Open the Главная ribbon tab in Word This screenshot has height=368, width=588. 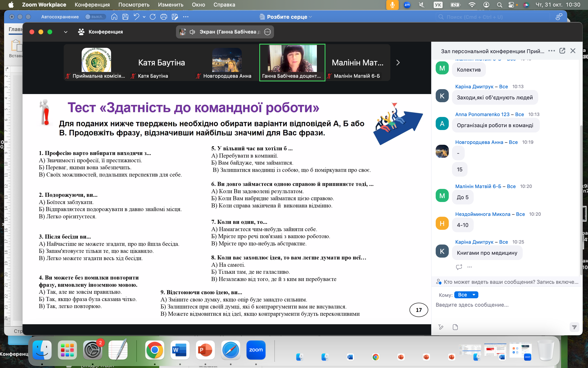click(16, 29)
